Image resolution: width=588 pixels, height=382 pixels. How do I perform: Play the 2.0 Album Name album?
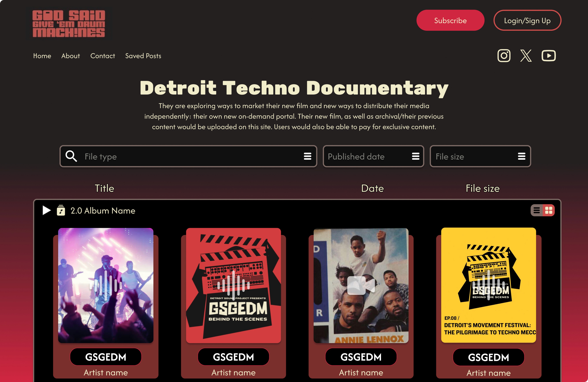(x=46, y=211)
